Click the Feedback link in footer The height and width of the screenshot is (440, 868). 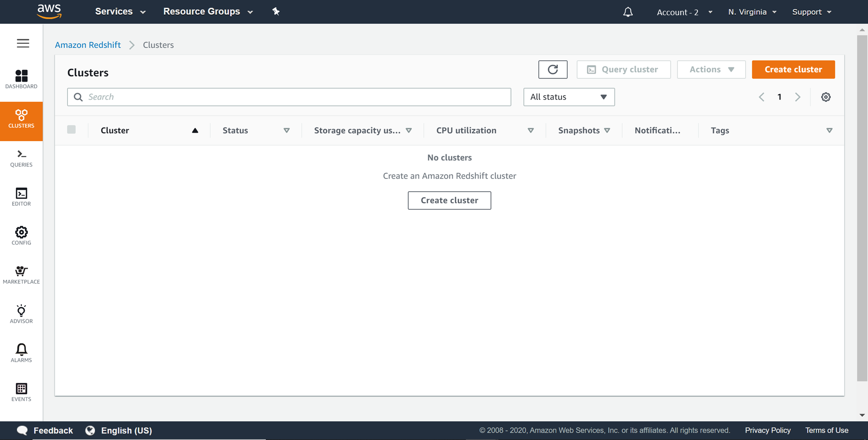tap(53, 430)
